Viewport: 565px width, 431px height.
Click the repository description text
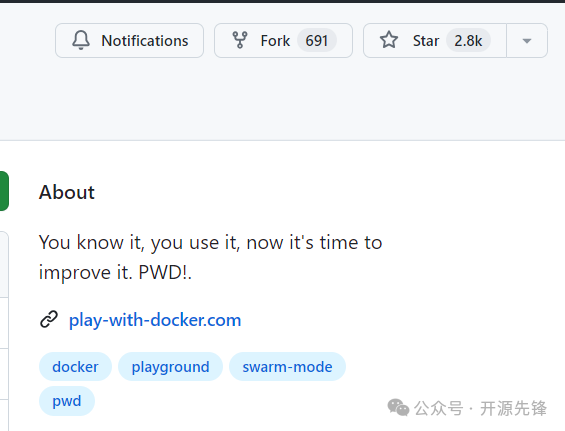point(210,257)
